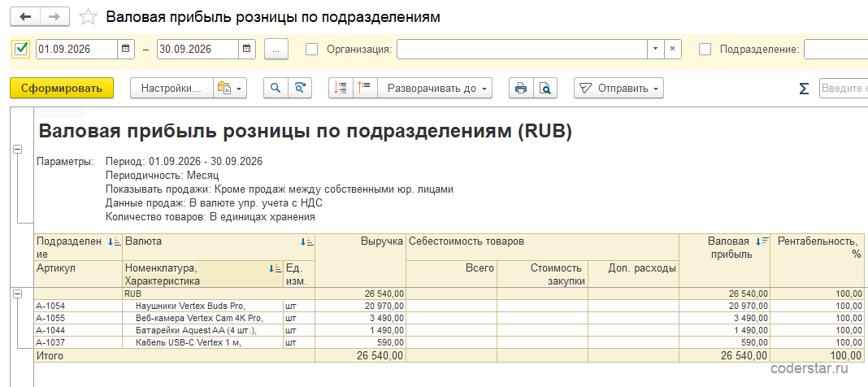868x387 pixels.
Task: Open period selection ellipsis button
Action: pyautogui.click(x=277, y=49)
